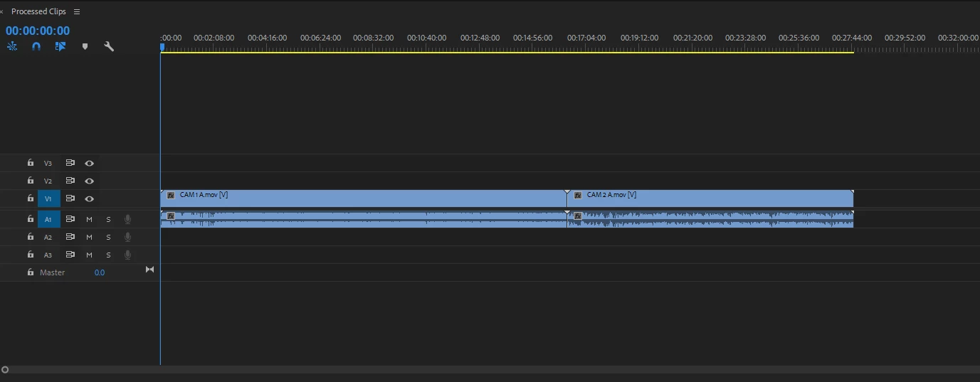Image resolution: width=980 pixels, height=382 pixels.
Task: Toggle A3 track targeting
Action: point(48,255)
